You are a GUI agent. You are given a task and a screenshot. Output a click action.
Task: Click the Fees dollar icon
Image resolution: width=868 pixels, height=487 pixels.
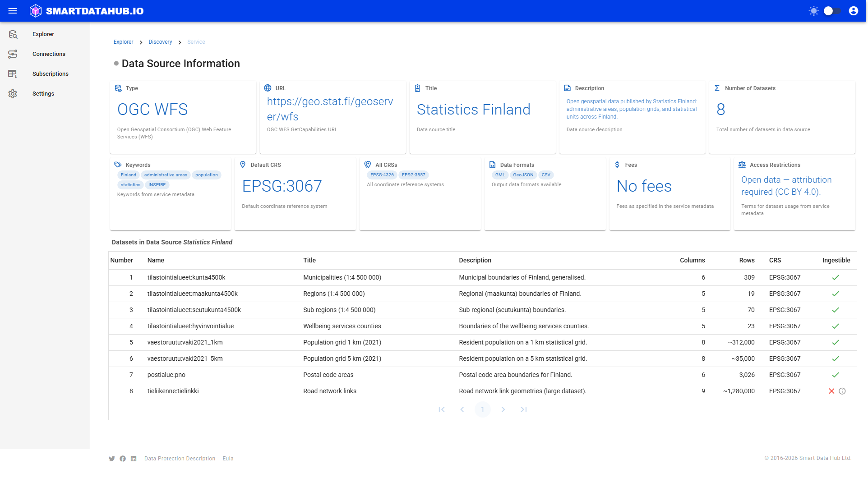(x=617, y=165)
